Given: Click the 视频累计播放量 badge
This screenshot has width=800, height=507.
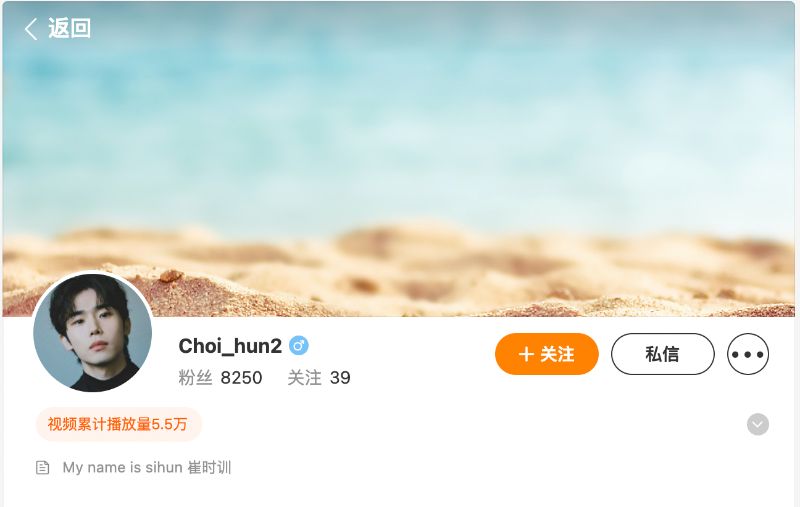Looking at the screenshot, I should [x=119, y=424].
